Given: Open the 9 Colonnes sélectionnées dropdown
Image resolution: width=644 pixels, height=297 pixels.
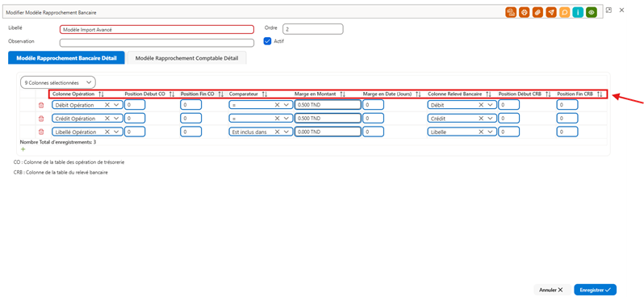Looking at the screenshot, I should coord(58,82).
